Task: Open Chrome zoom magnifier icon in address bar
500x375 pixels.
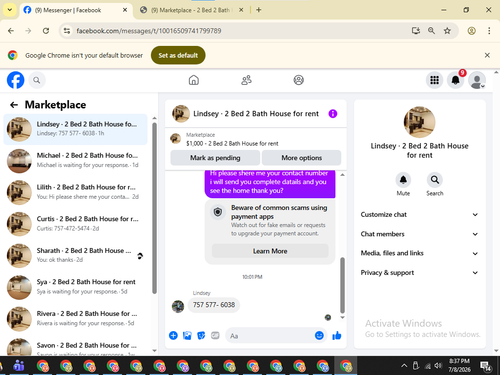Action: coord(431,31)
